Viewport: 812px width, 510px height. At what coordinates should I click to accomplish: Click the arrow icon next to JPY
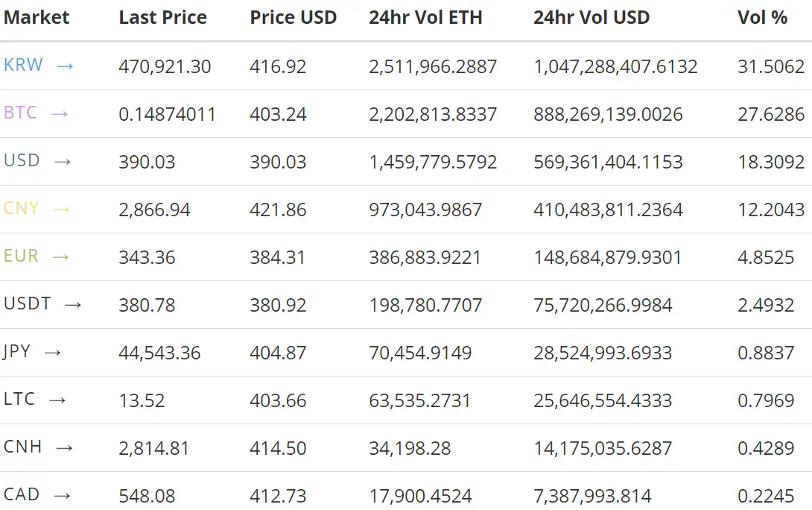(52, 353)
